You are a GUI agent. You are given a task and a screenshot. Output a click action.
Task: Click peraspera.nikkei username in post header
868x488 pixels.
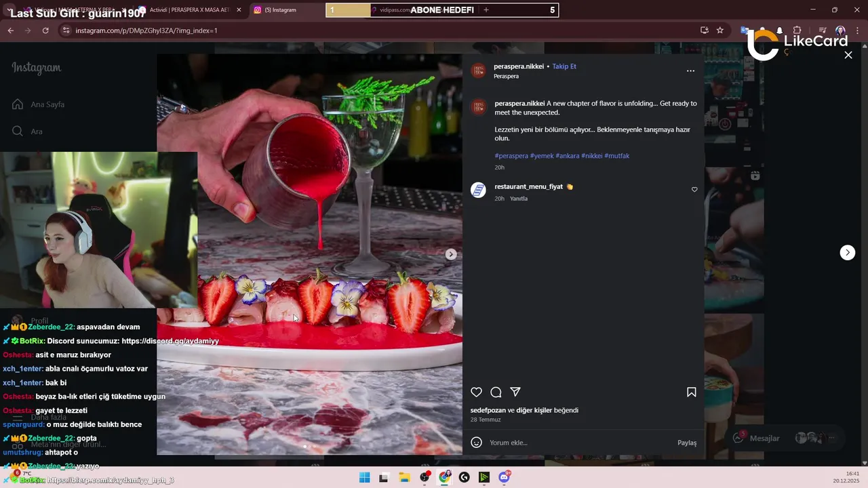point(519,66)
